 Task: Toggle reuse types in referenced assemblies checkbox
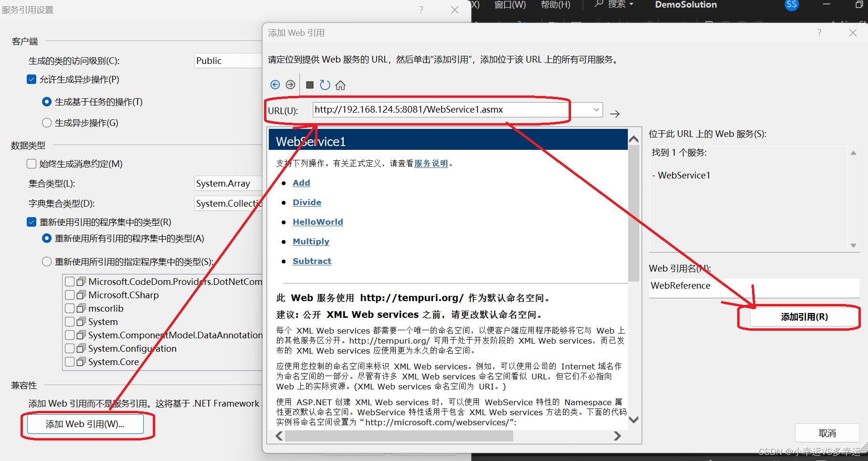(x=32, y=222)
